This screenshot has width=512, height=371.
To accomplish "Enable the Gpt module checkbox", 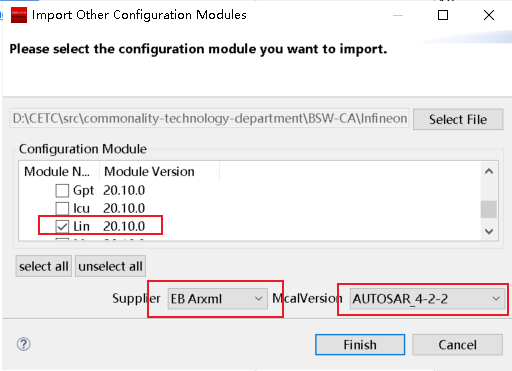I will [x=62, y=191].
